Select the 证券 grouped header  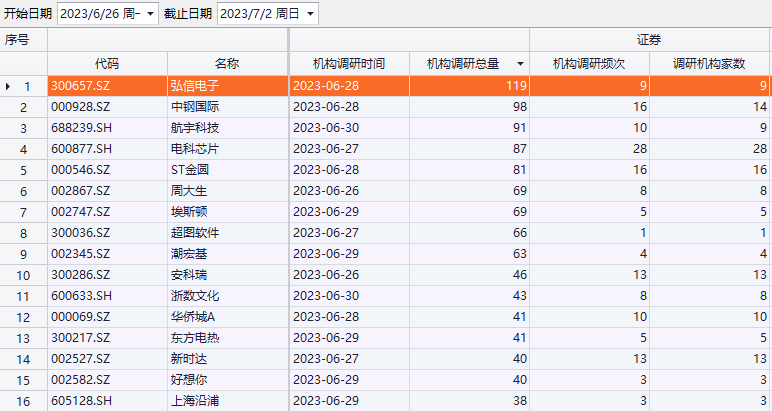tap(649, 40)
